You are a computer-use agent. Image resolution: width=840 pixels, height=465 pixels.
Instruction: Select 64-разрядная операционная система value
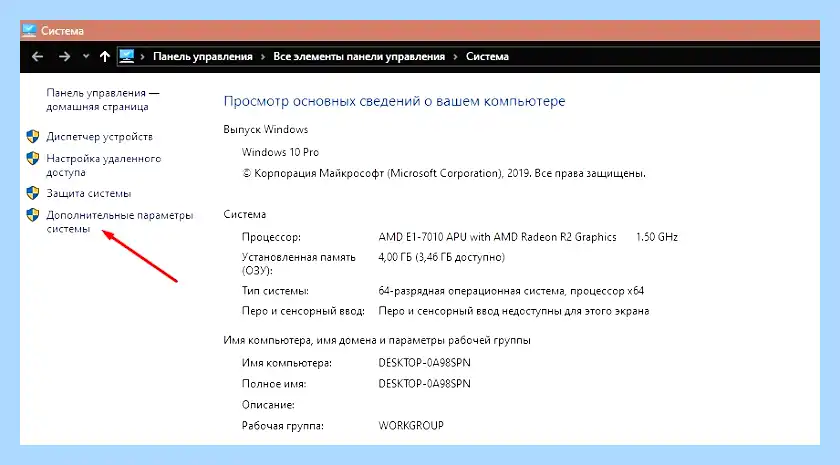tap(511, 291)
